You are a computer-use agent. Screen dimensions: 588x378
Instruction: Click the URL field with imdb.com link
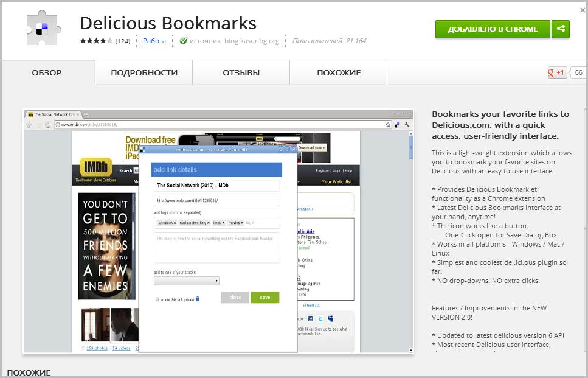pos(216,200)
